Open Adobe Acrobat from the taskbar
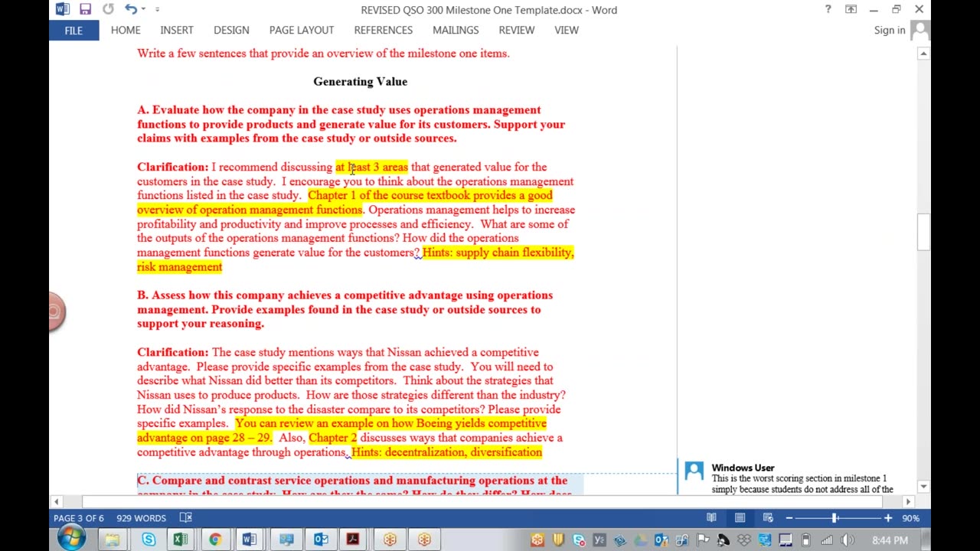980x551 pixels. pos(353,540)
